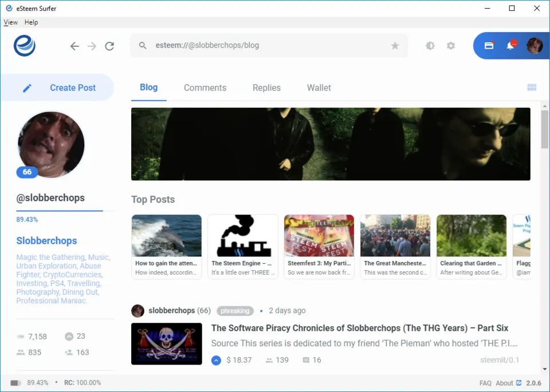Screen dimensions: 550x392
Task: Open the Blog tab
Action: (149, 87)
